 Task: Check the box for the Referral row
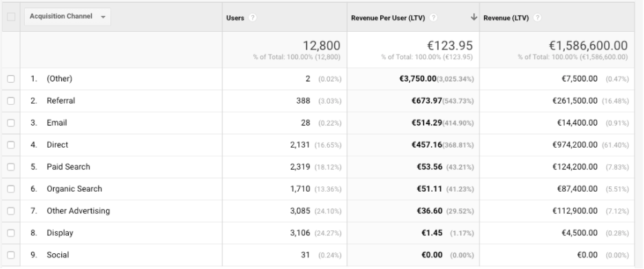11,101
